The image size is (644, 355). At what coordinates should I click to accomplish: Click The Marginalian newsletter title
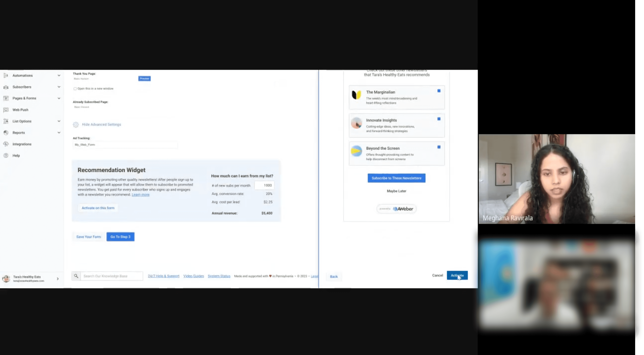coord(381,92)
